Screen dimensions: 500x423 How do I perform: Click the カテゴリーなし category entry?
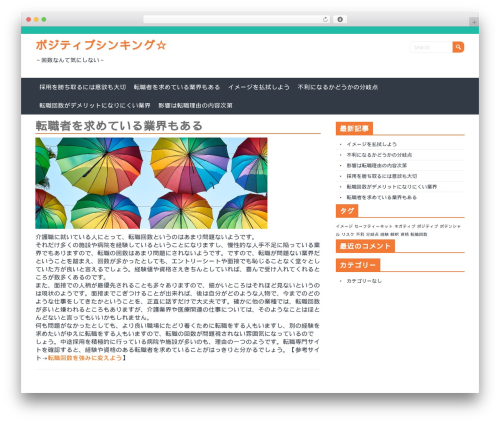(364, 281)
